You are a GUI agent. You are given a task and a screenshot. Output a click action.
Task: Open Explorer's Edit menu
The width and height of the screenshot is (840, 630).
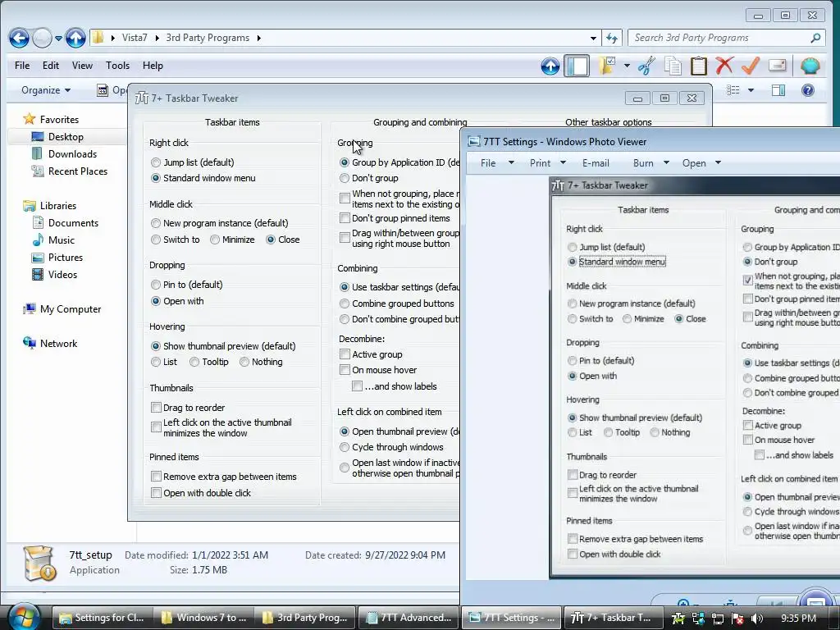click(x=50, y=66)
